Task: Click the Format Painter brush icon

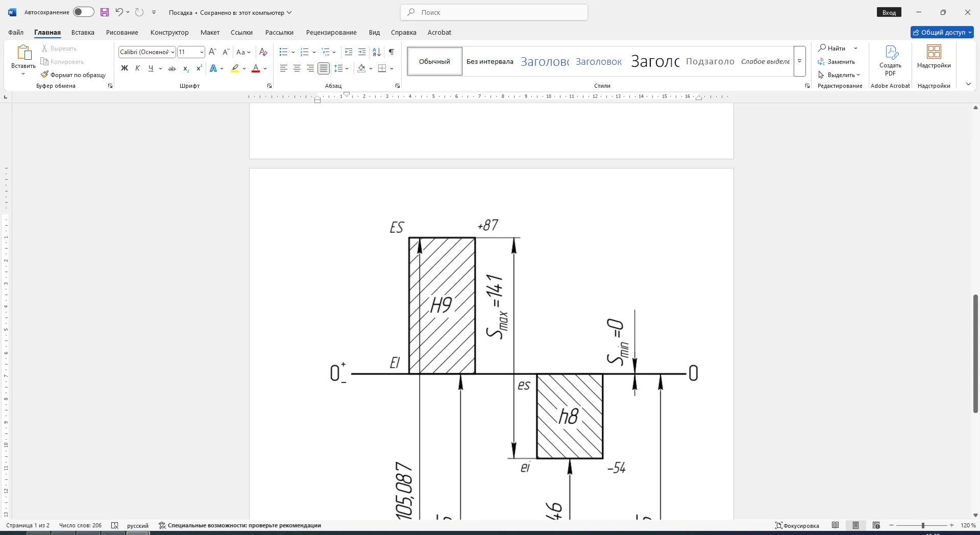Action: point(45,75)
